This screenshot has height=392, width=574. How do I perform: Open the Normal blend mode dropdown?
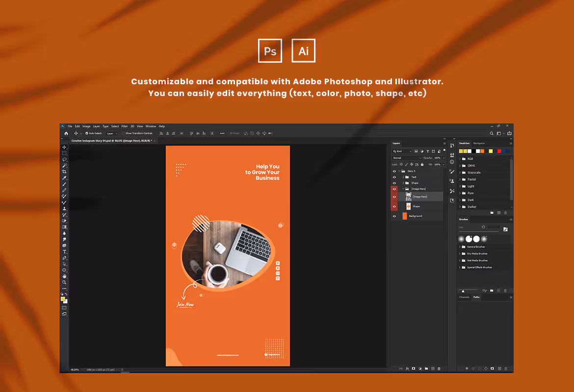407,158
